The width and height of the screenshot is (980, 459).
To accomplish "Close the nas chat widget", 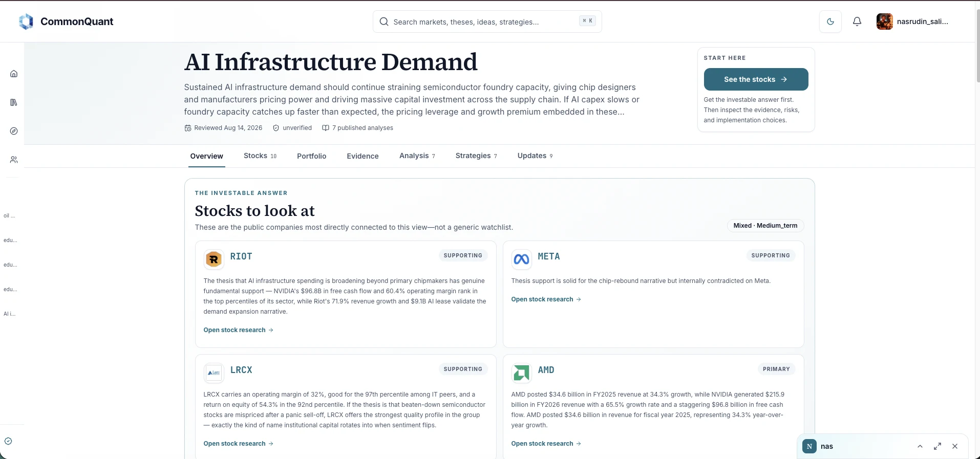I will point(955,446).
